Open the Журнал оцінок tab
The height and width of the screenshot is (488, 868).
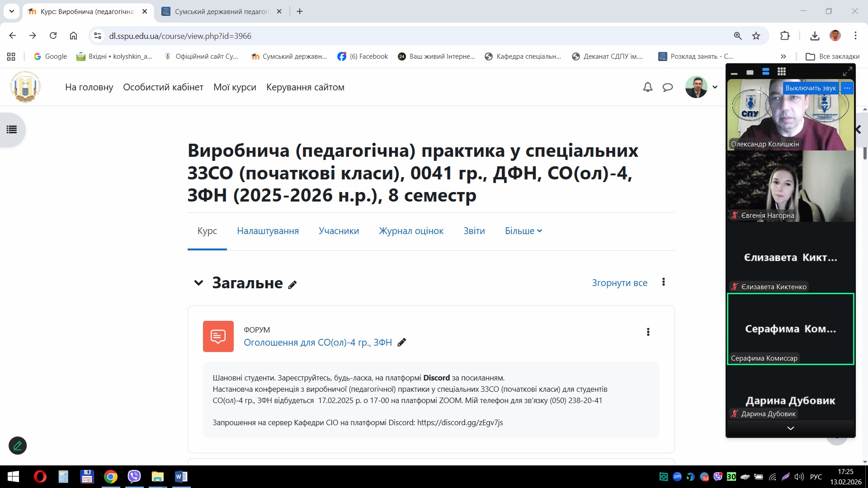click(411, 231)
